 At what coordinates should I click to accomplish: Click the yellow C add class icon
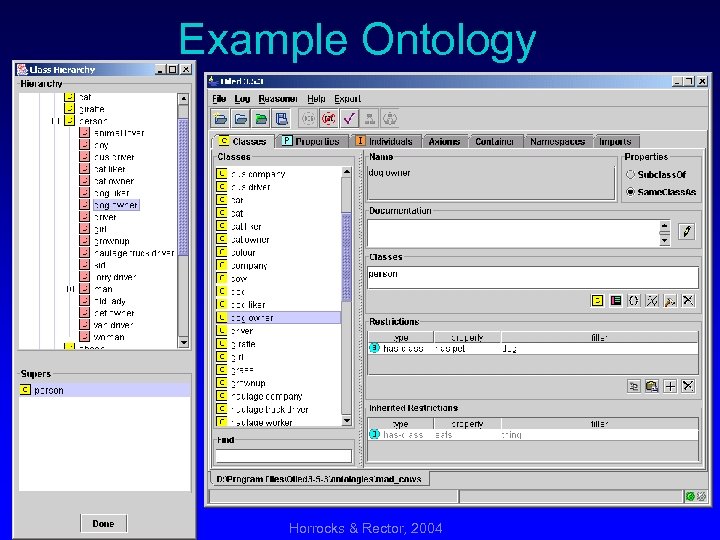tap(597, 301)
